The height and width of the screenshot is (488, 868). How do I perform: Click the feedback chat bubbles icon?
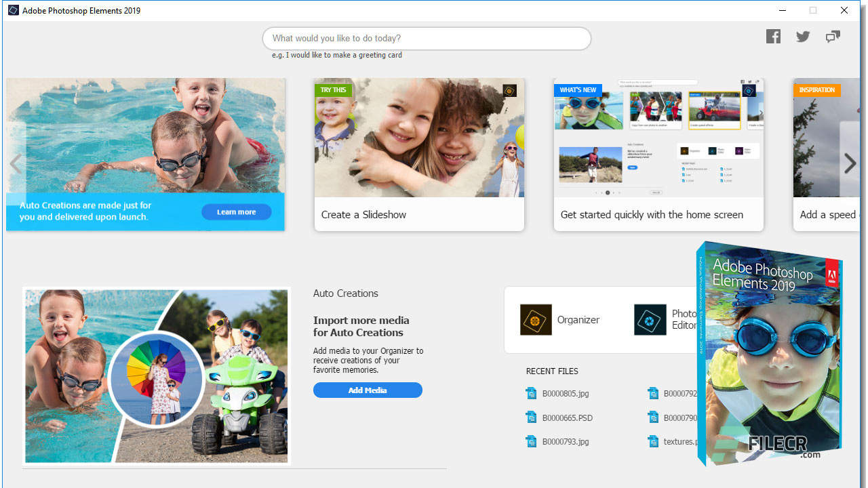(833, 37)
